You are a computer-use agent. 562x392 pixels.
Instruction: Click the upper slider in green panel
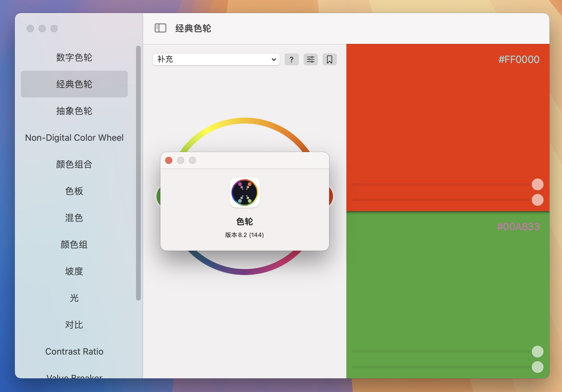(x=448, y=352)
